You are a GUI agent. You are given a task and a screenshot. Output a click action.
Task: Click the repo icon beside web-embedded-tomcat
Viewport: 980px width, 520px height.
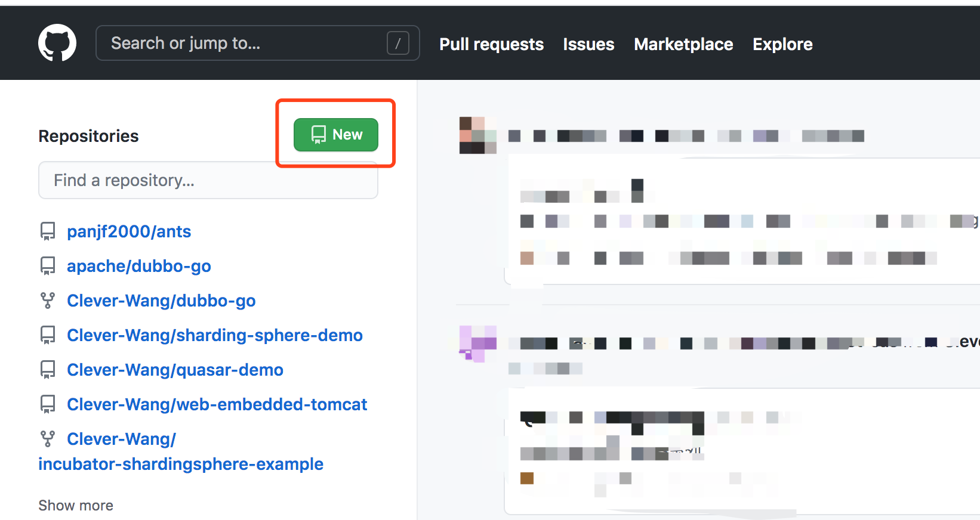(48, 404)
